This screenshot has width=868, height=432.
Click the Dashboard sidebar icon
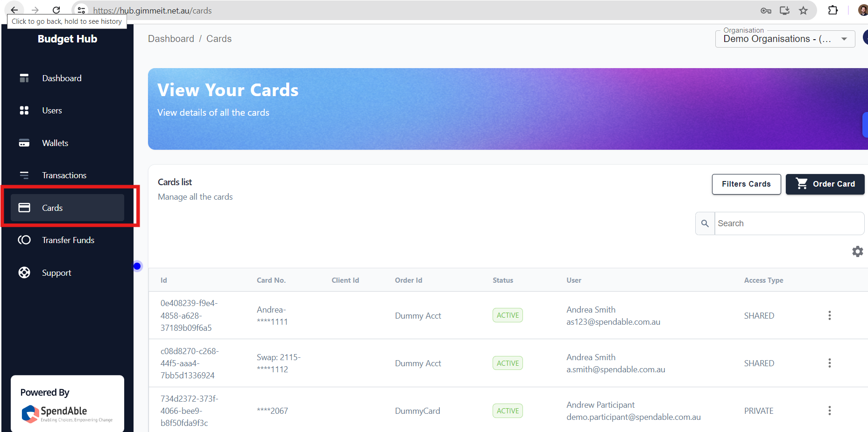pos(24,78)
